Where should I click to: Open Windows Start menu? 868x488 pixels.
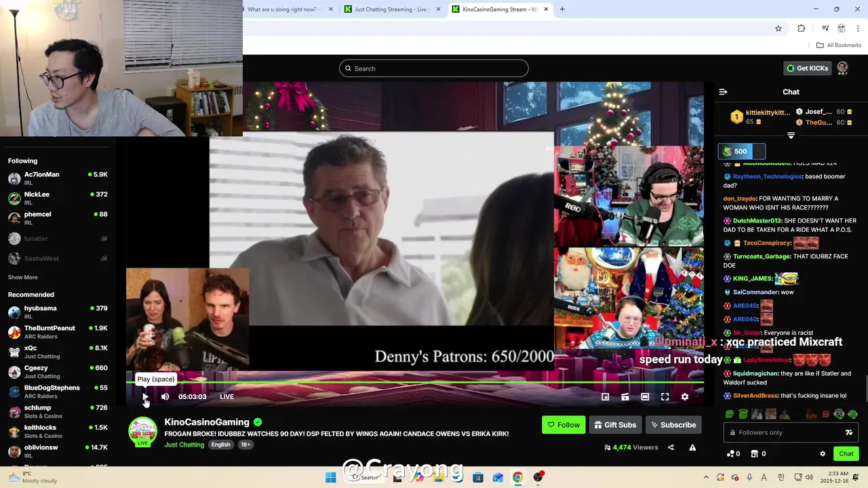[330, 477]
